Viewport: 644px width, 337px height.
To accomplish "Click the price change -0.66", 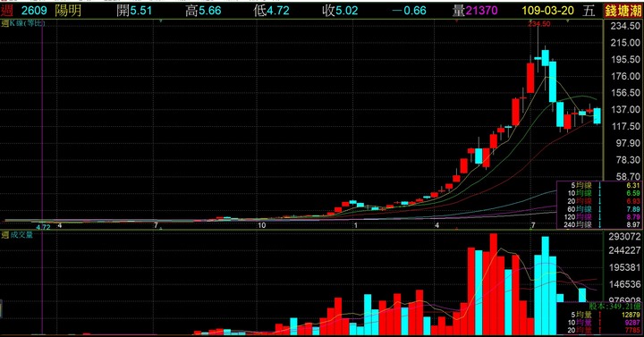I will coord(409,11).
